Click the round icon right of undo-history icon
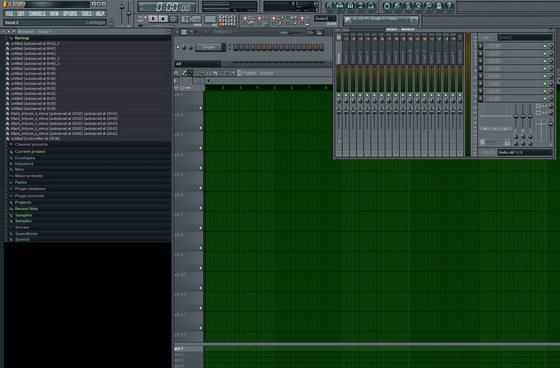 coord(397,6)
